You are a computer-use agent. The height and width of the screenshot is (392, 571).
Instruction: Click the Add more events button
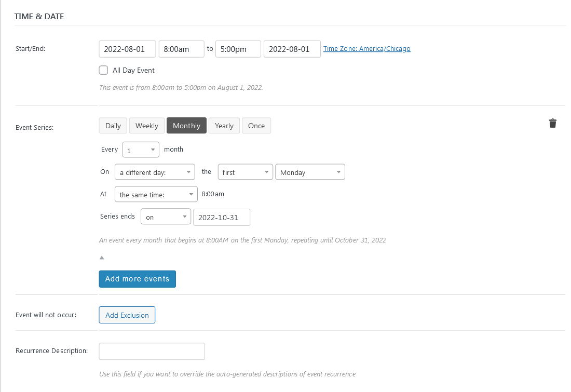tap(138, 279)
